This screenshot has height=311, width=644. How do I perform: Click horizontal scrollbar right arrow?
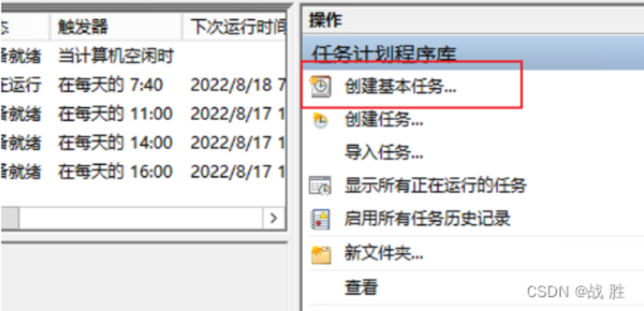click(273, 218)
